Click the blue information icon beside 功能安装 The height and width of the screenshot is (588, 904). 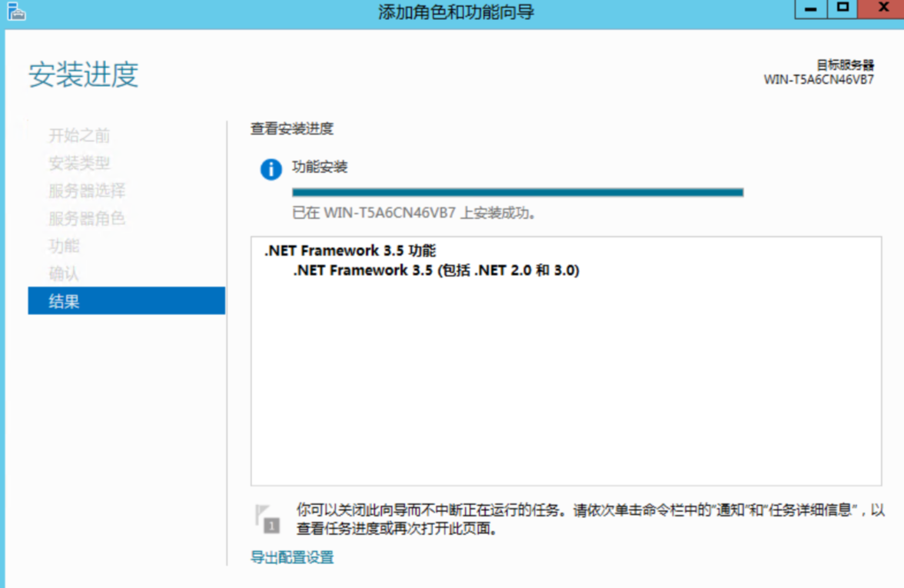pos(271,169)
